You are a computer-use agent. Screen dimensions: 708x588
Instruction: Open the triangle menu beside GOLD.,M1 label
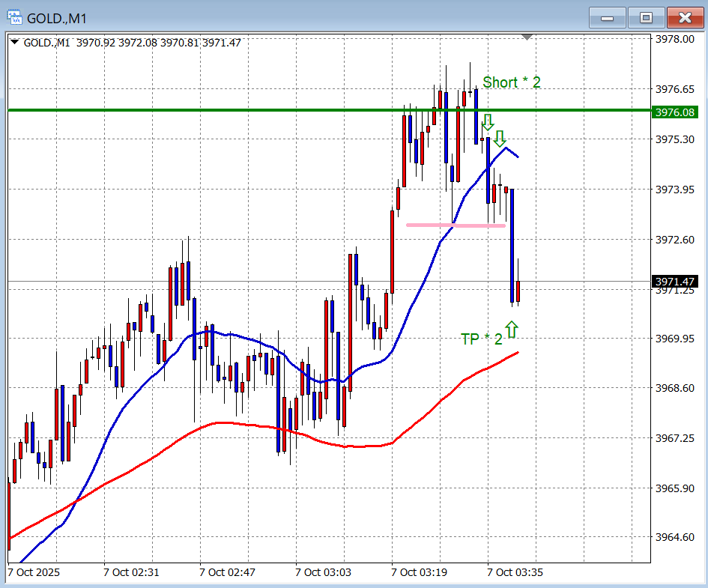click(15, 43)
